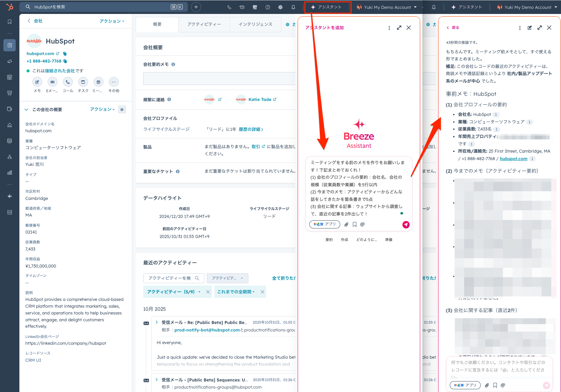Screen dimensions: 561x392
Task: Open the Breeze sparkle icon in sidebar
Action: click(x=10, y=196)
